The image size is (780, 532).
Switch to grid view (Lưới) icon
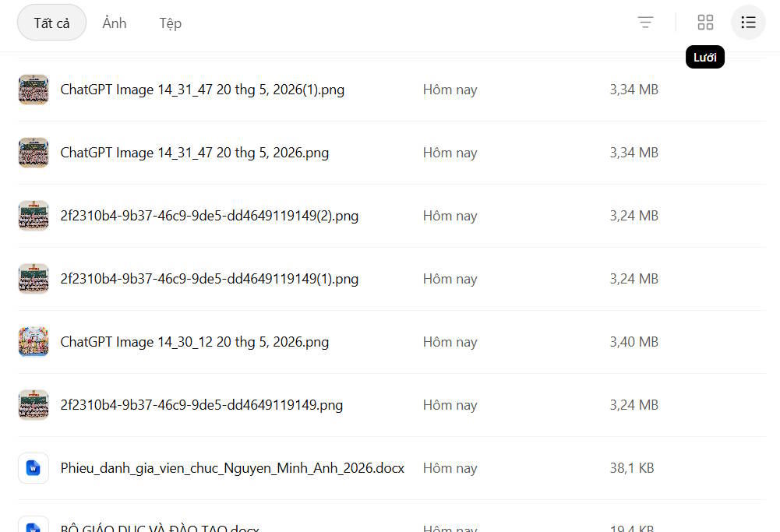point(705,23)
